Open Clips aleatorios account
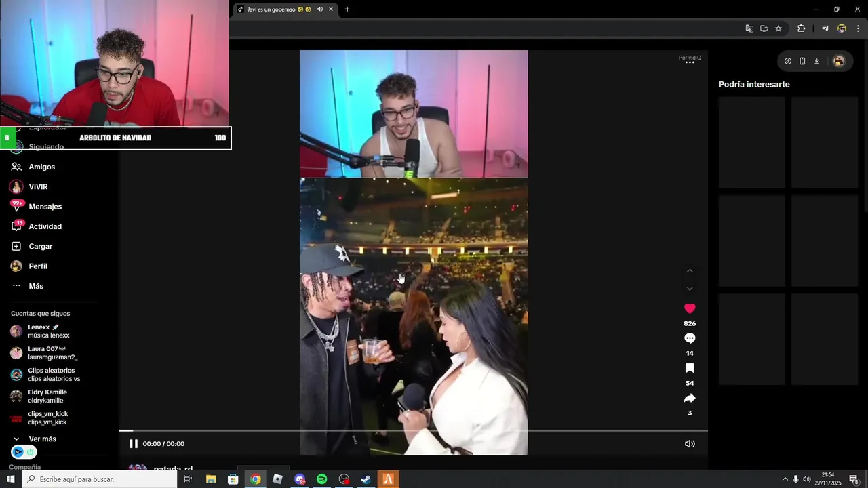 (45, 375)
